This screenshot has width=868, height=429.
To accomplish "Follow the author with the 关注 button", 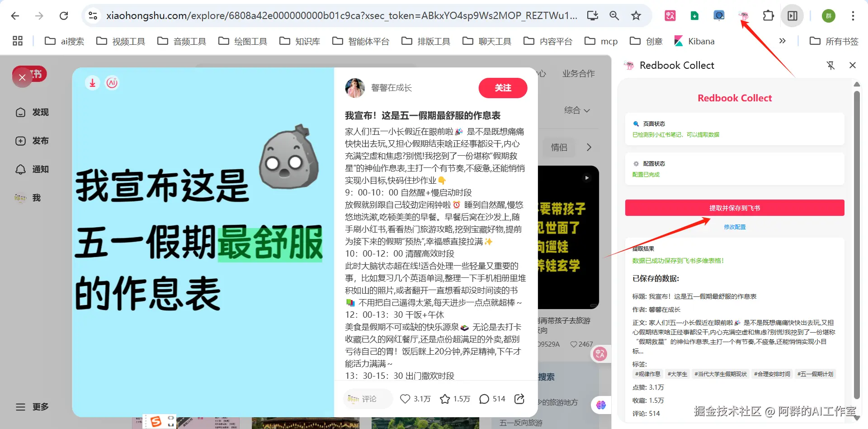I will coord(503,88).
